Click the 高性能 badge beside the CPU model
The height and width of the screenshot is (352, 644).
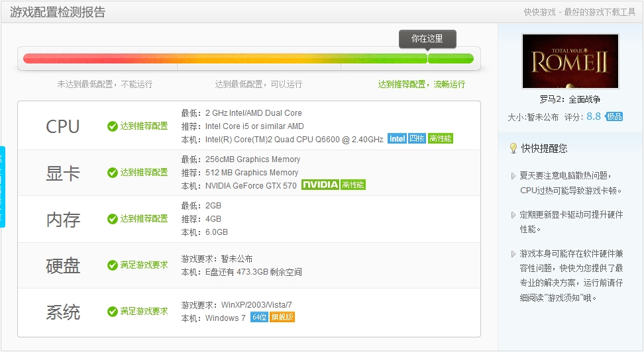441,139
